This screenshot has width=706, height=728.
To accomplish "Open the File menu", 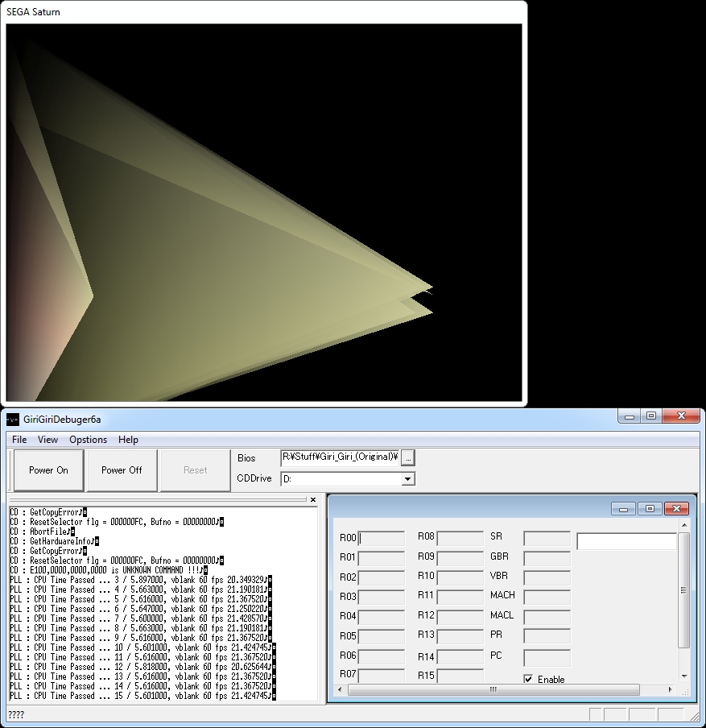I will pos(19,440).
